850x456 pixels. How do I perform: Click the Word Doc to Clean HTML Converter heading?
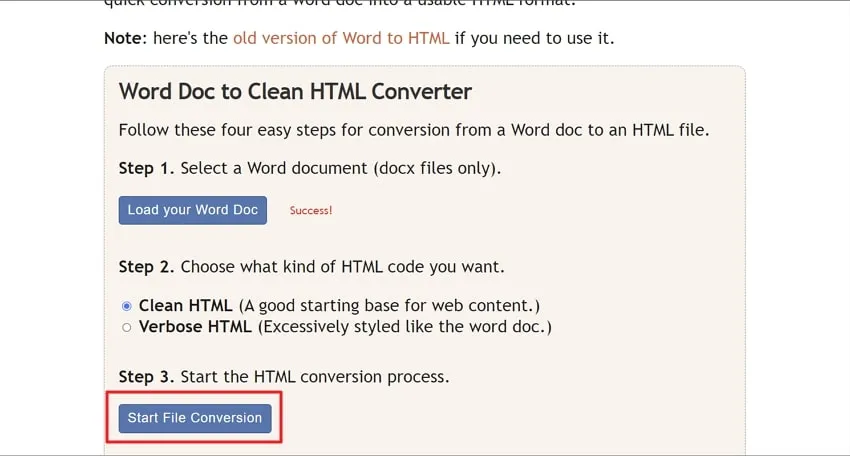coord(295,92)
